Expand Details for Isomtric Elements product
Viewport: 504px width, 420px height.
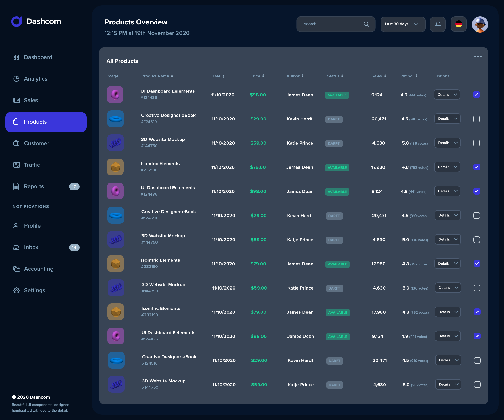pos(447,167)
